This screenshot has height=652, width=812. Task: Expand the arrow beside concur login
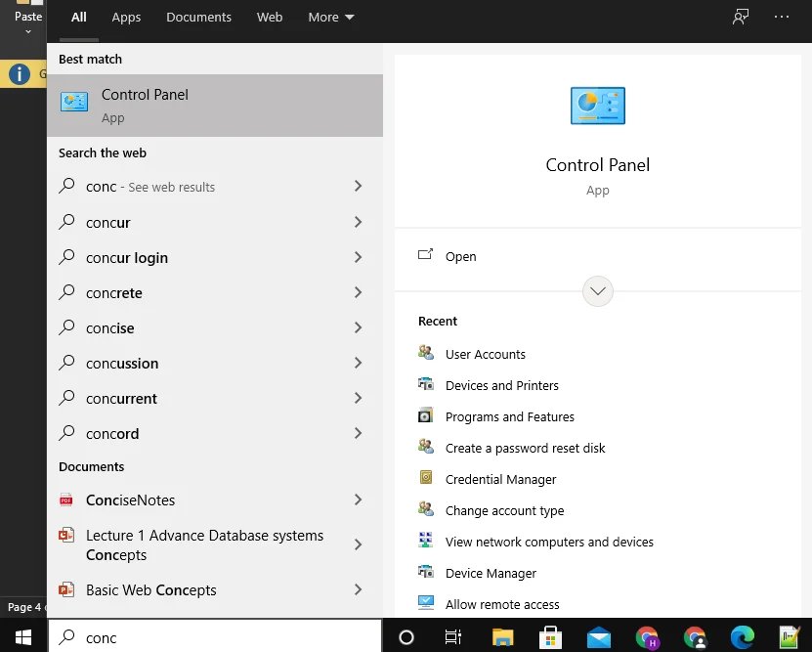[x=358, y=257]
